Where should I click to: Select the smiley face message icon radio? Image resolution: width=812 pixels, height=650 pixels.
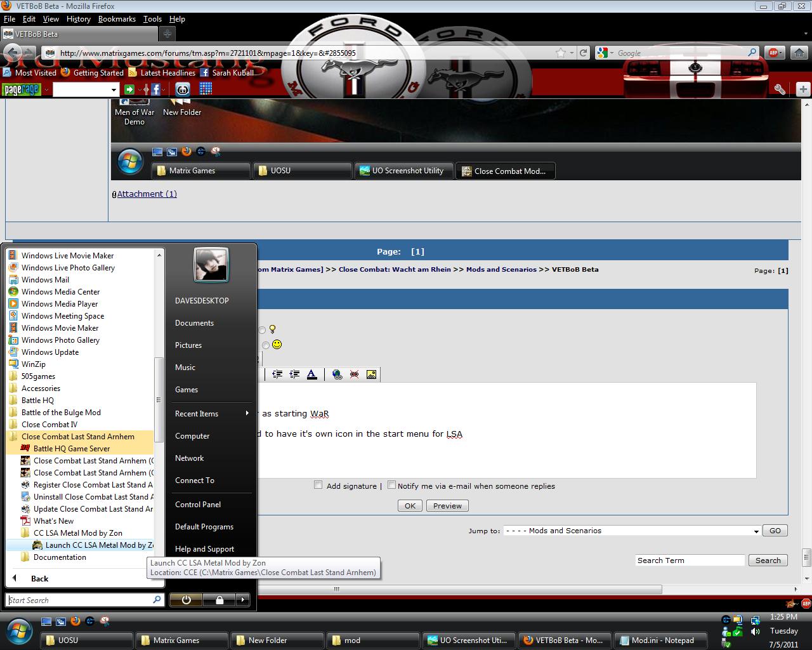tap(265, 345)
